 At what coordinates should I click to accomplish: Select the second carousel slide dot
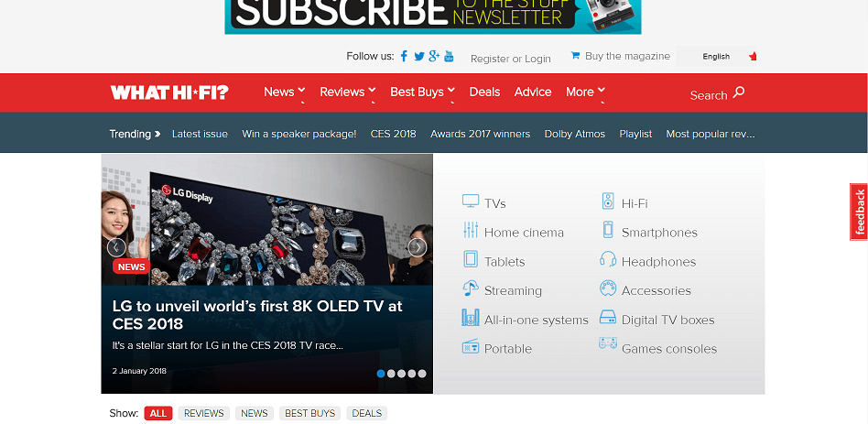click(x=391, y=374)
